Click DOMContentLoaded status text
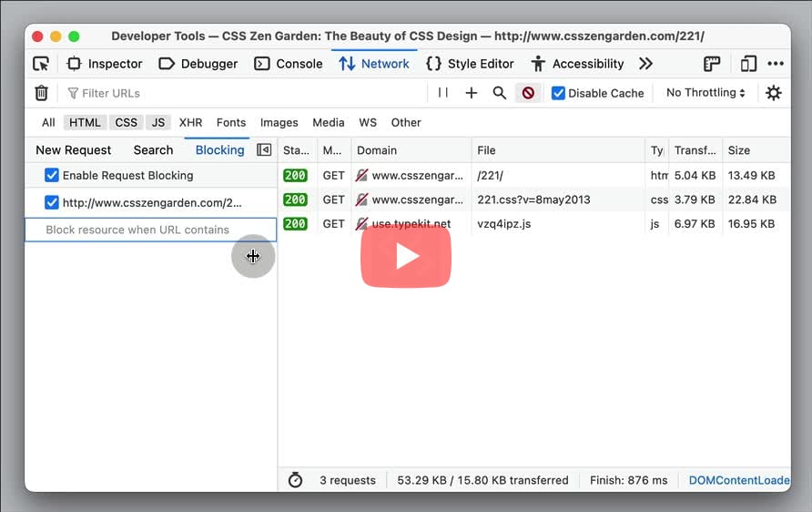This screenshot has height=512, width=812. coord(739,480)
